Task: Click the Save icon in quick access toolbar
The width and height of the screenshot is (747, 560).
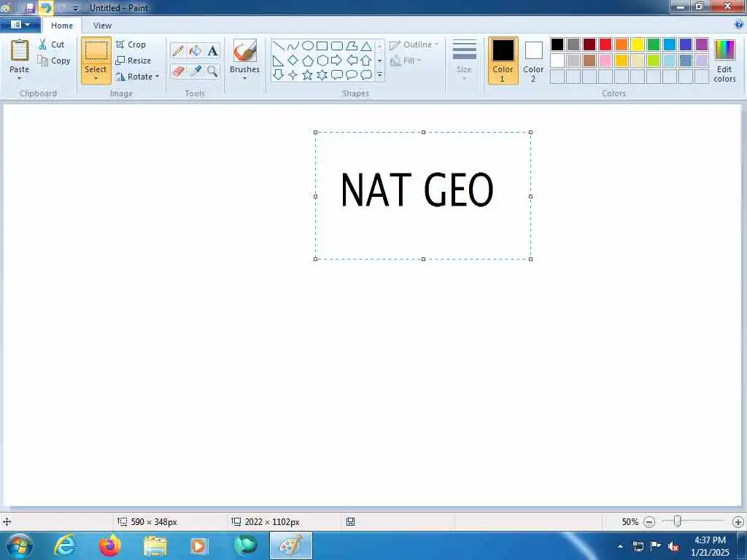Action: tap(29, 7)
